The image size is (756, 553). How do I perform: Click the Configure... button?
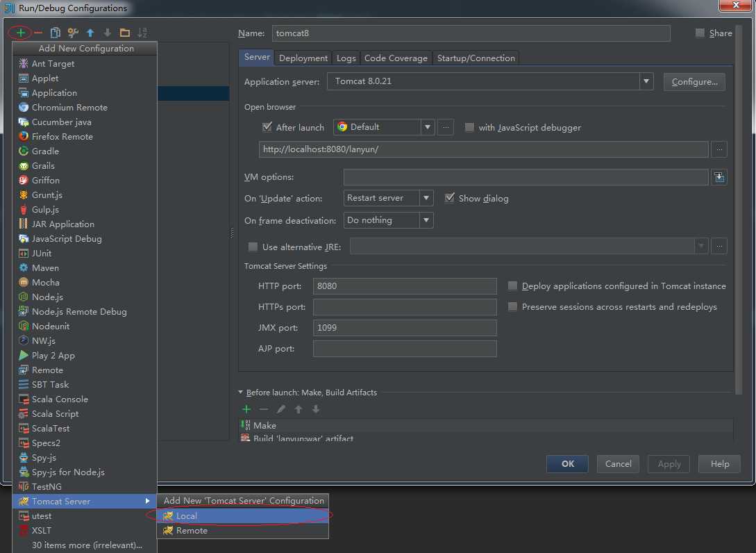pyautogui.click(x=694, y=81)
